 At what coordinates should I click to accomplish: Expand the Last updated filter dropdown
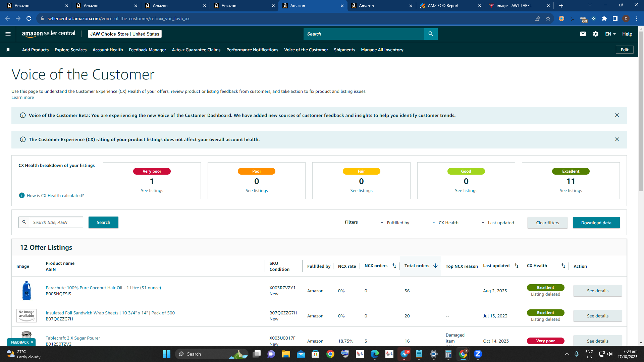coord(497,223)
